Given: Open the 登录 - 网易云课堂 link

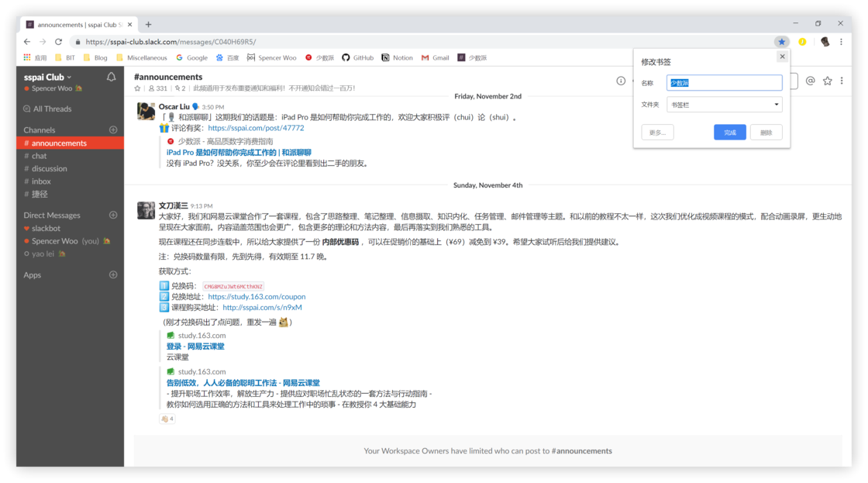Looking at the screenshot, I should [195, 347].
